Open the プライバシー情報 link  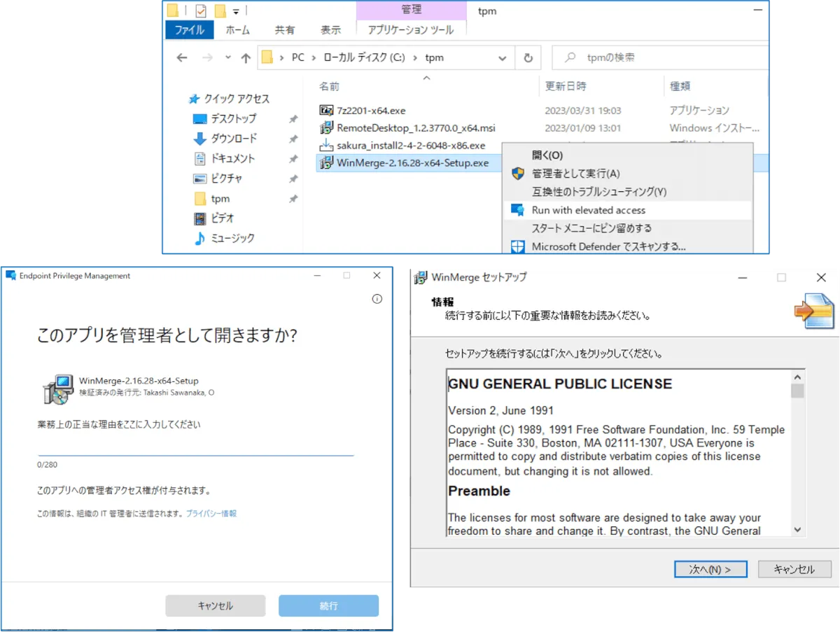click(211, 513)
